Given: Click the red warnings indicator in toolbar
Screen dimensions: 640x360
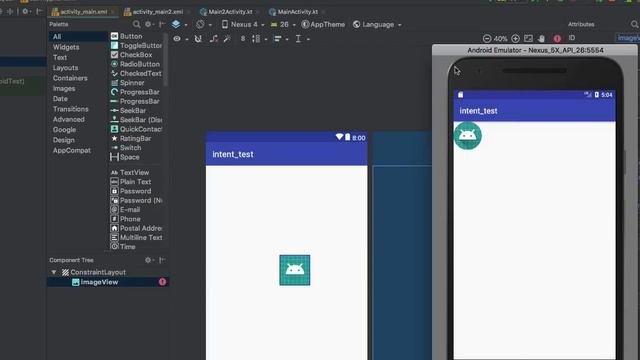Looking at the screenshot, I should pyautogui.click(x=557, y=39).
